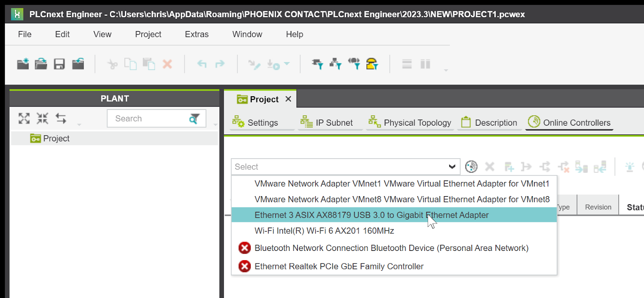
Task: Collapse the network adapter Select dropdown
Action: tap(452, 167)
